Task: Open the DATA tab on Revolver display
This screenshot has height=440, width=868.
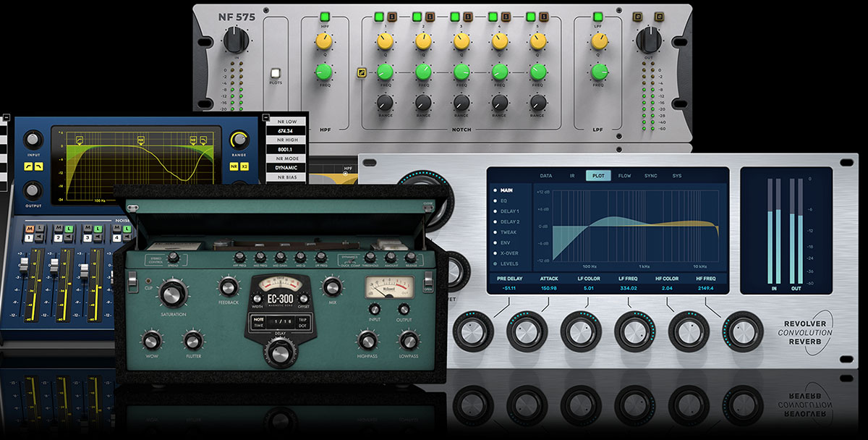Action: click(x=546, y=176)
